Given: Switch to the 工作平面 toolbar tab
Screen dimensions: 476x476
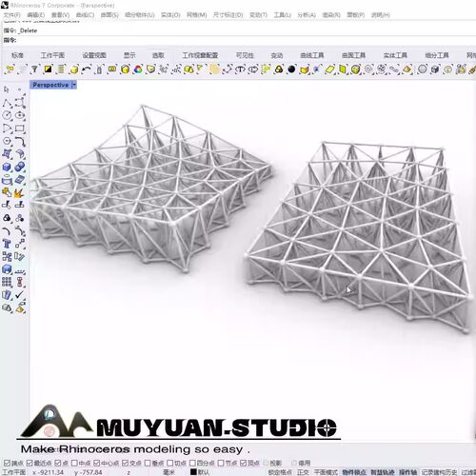Looking at the screenshot, I should point(52,55).
